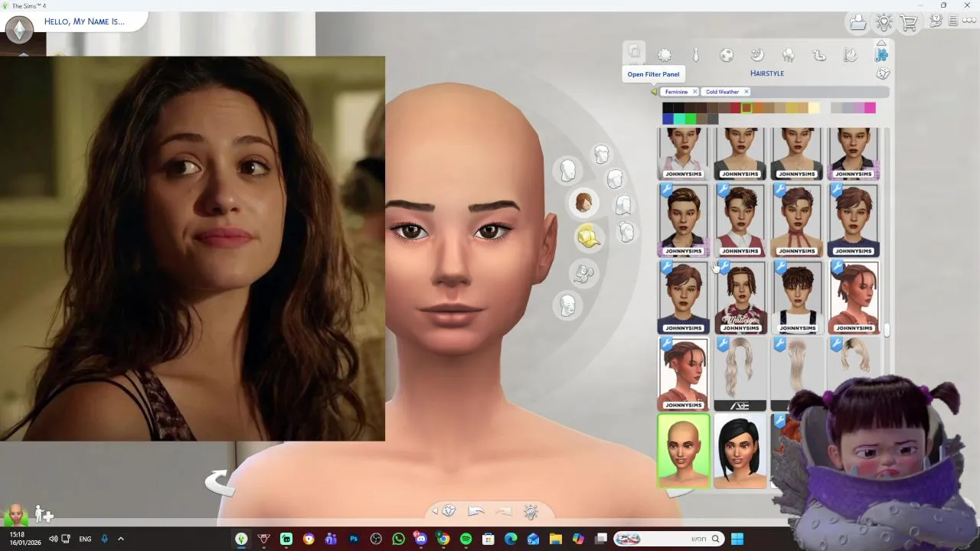The image size is (980, 551).
Task: Click the redo arrow in bottom toolbar
Action: click(503, 511)
